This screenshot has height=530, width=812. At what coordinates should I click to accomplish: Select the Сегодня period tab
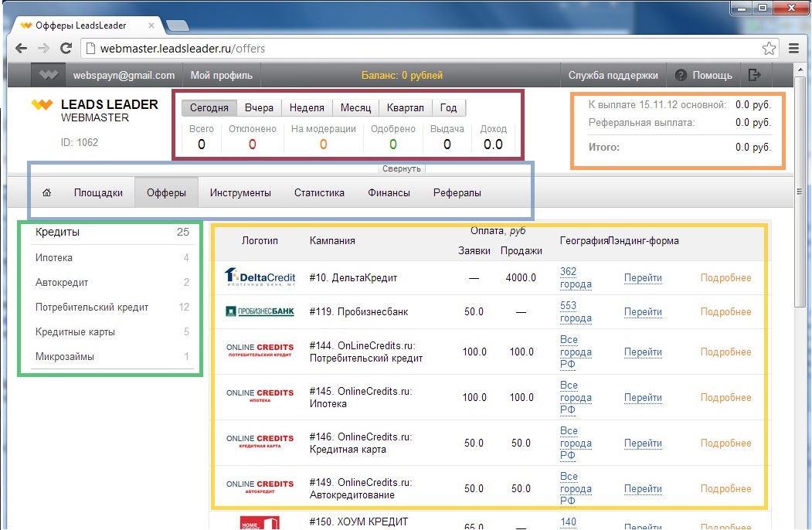[x=209, y=107]
